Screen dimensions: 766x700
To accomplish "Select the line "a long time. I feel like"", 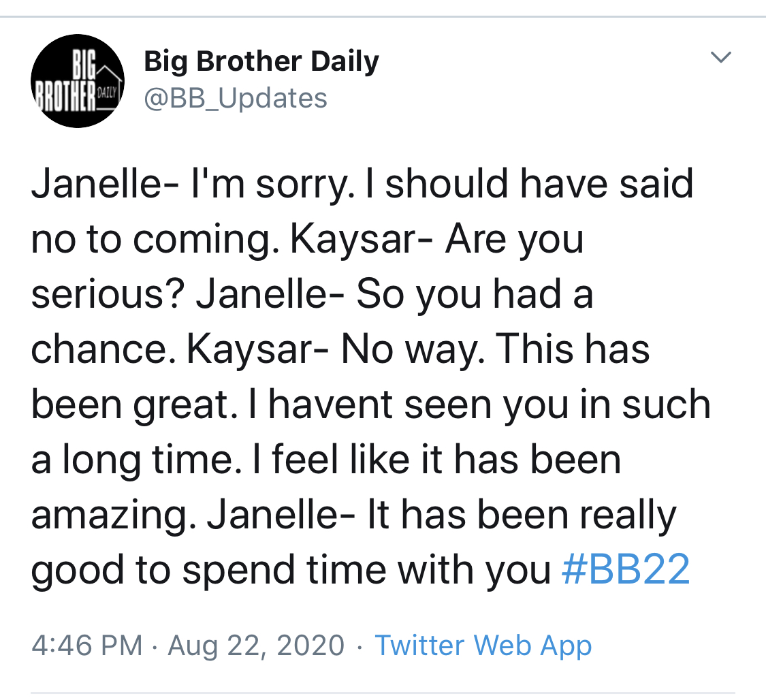I will pyautogui.click(x=326, y=460).
